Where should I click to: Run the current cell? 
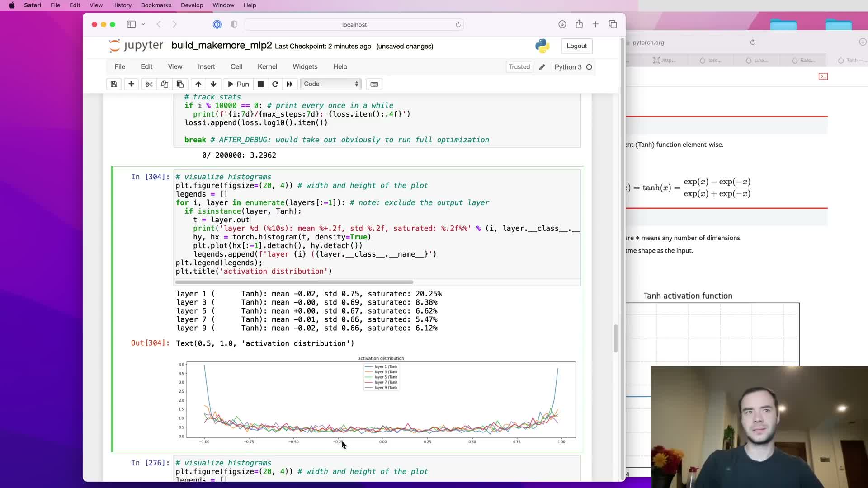pos(238,84)
